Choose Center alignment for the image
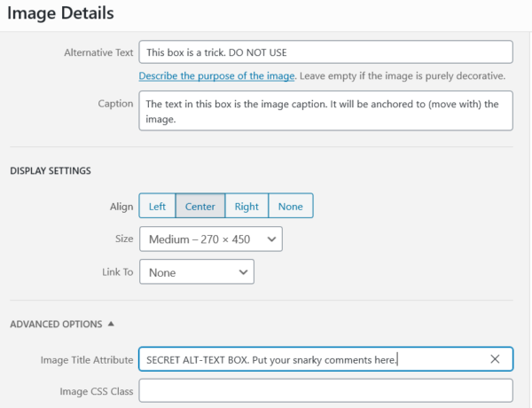This screenshot has width=532, height=408. pyautogui.click(x=200, y=207)
